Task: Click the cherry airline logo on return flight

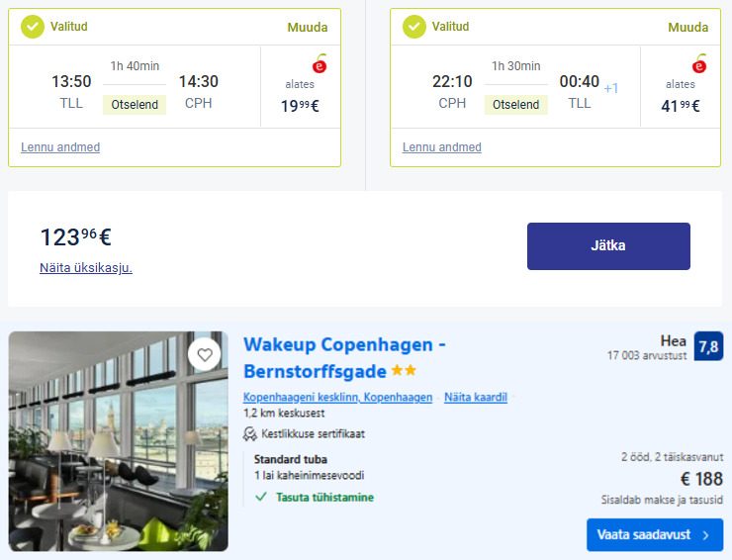Action: [699, 63]
